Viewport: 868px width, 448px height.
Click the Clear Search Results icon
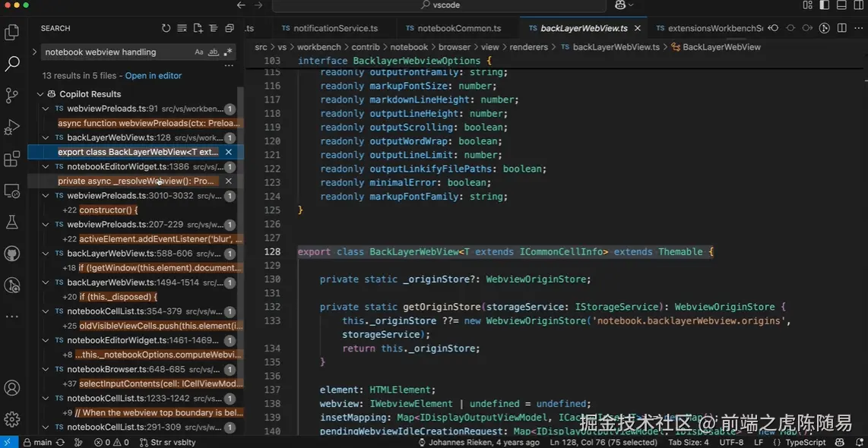coord(182,28)
